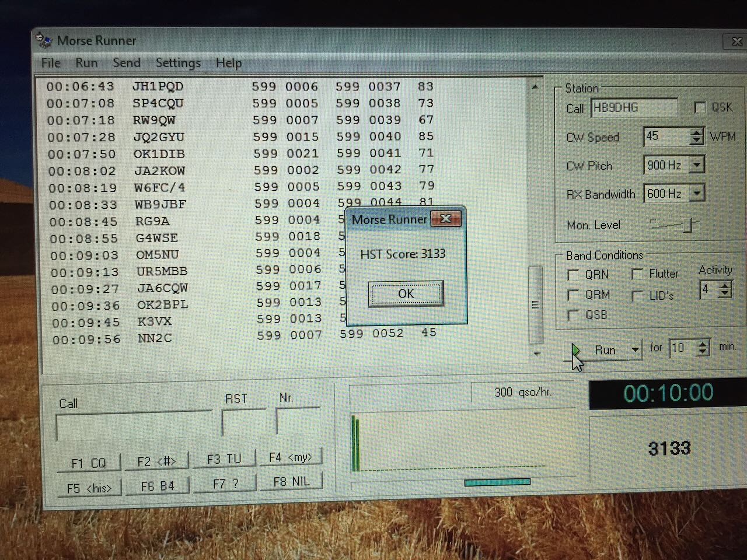Adjust the CW Speed WPM spinner
The width and height of the screenshot is (747, 560).
[696, 136]
